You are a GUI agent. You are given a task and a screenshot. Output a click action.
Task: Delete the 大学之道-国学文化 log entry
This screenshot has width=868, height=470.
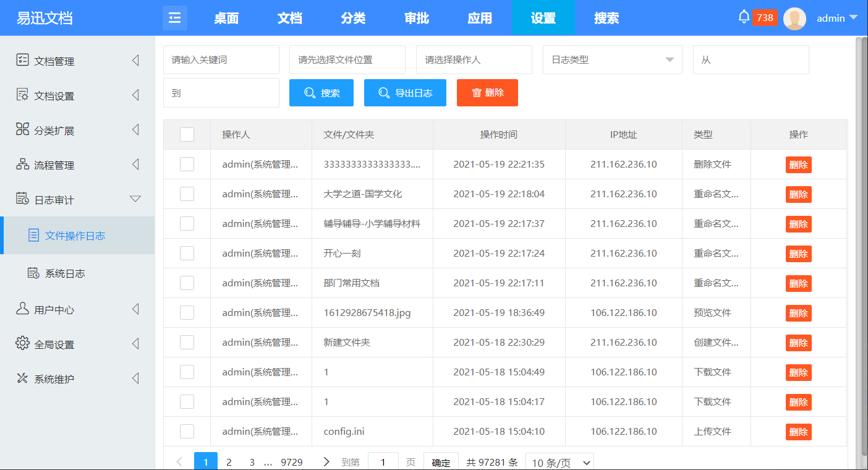click(x=798, y=194)
